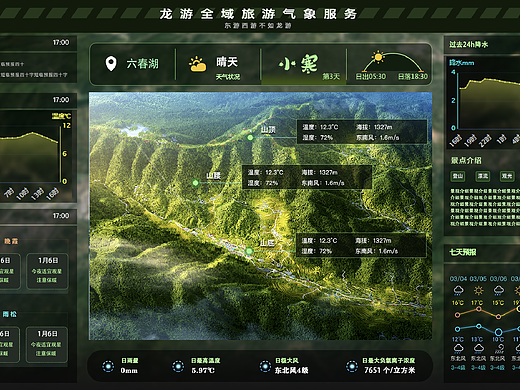Click the windy icon below 10℃
The height and width of the screenshot is (390, 520).
[x=499, y=349]
